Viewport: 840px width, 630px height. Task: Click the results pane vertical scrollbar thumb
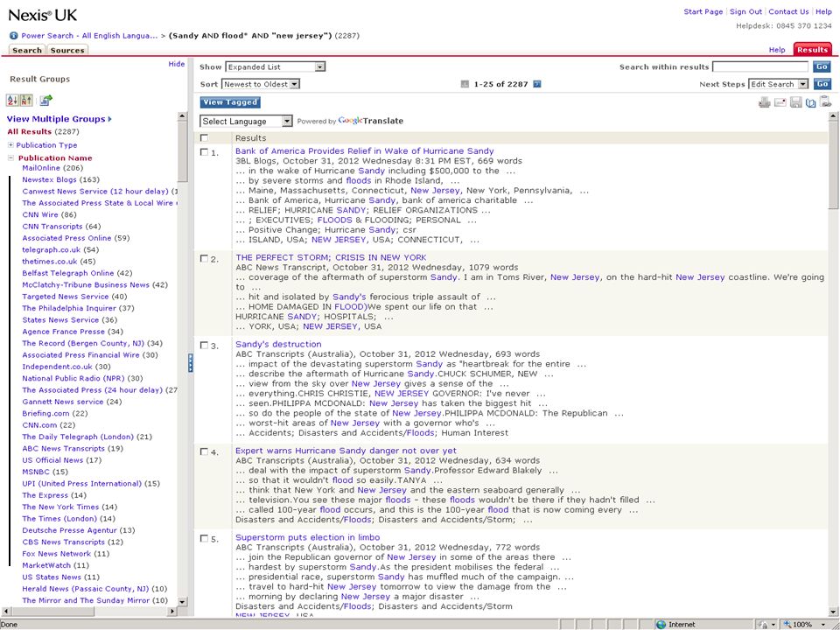(833, 165)
